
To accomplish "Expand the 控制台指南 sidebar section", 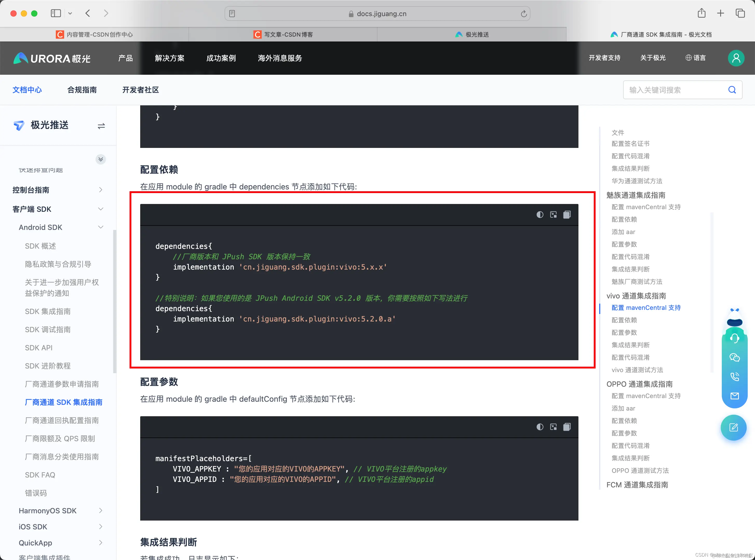I will [100, 190].
